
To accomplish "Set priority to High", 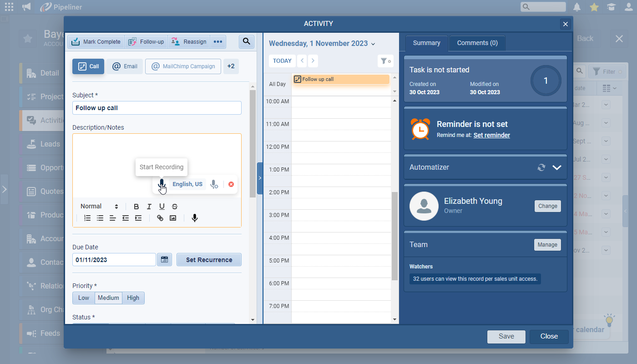I will click(x=133, y=298).
